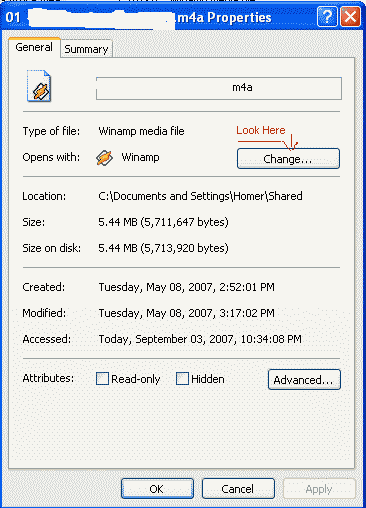Open the Change program dialog

click(288, 159)
